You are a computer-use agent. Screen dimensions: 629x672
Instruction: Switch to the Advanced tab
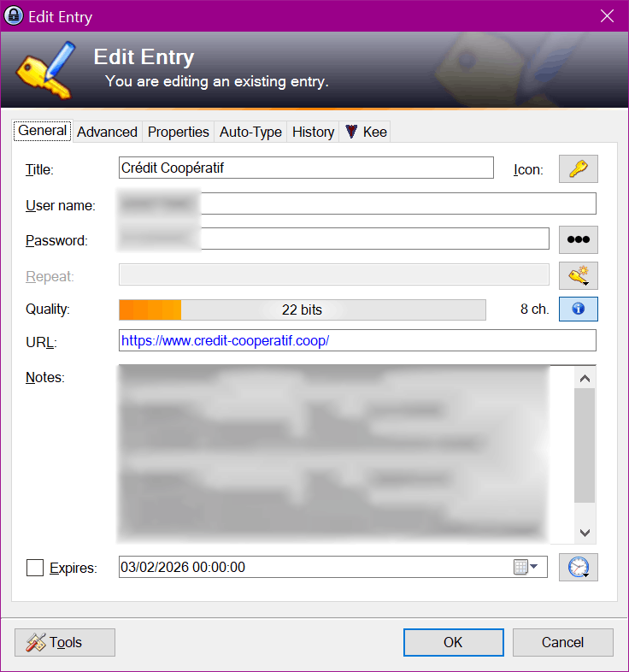(x=107, y=132)
